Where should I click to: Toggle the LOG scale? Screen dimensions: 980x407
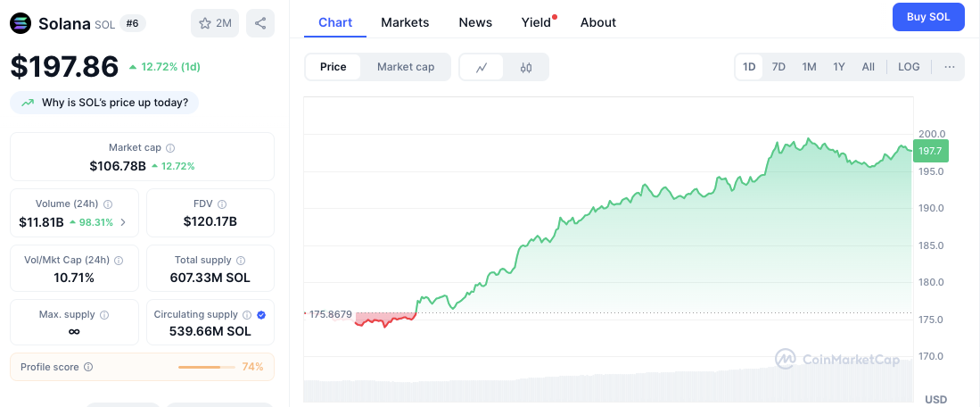[x=909, y=67]
